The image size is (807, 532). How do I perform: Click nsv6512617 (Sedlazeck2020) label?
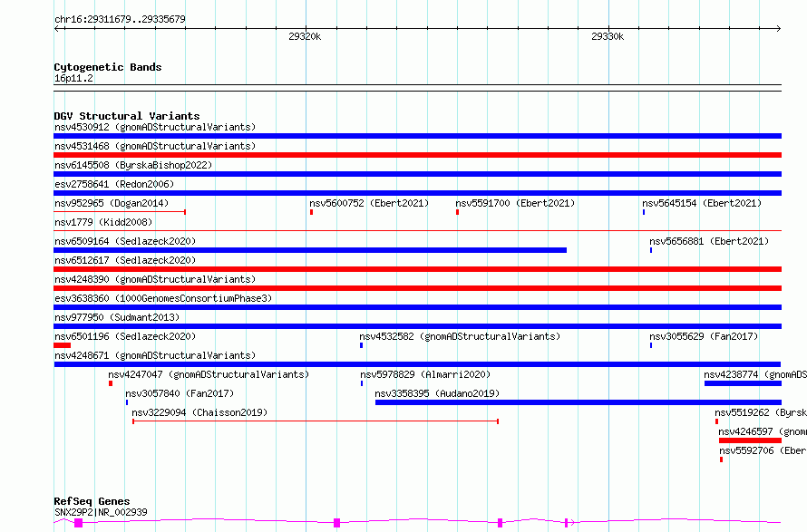(x=125, y=260)
